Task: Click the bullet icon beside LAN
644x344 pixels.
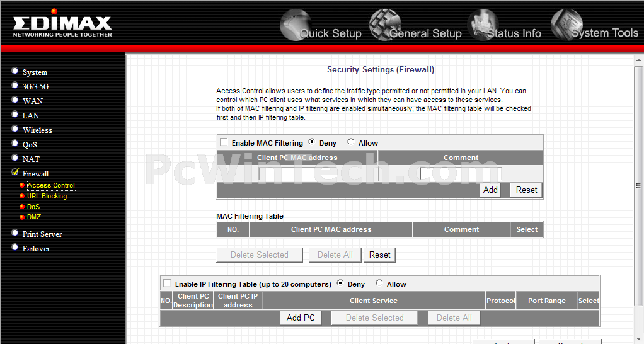Action: point(14,114)
